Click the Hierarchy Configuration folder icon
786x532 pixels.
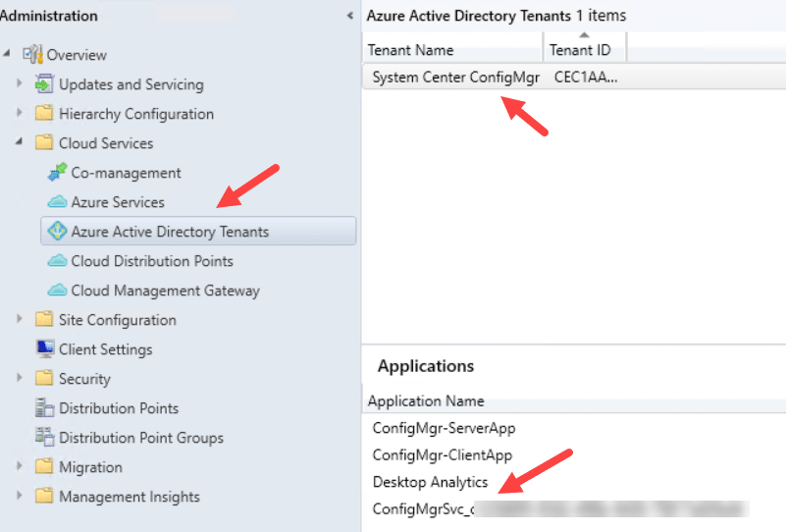pos(44,113)
